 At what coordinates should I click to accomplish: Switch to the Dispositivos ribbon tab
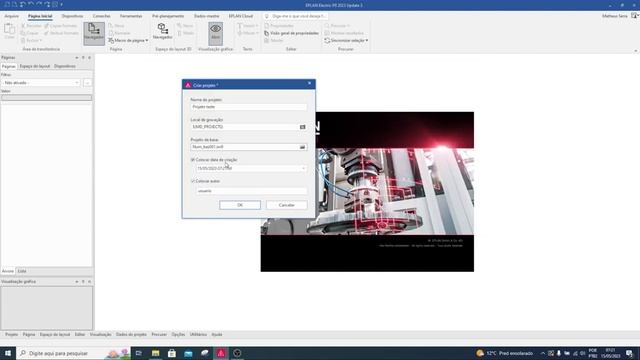(72, 16)
